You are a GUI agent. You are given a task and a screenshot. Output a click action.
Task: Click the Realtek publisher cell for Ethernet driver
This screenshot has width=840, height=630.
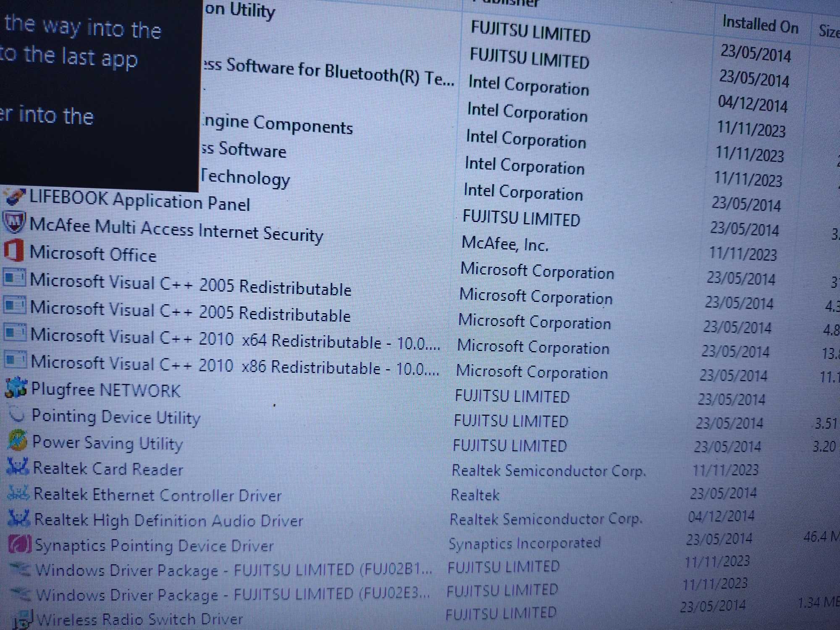(475, 495)
